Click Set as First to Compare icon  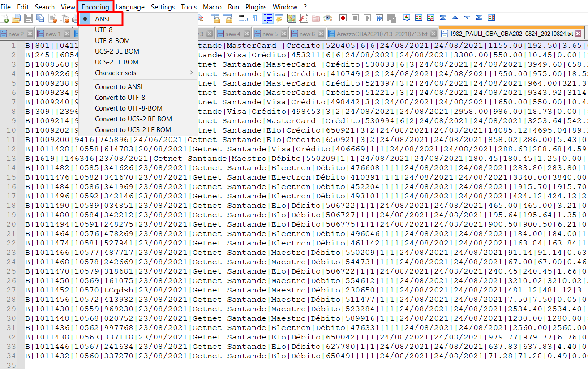coord(407,18)
